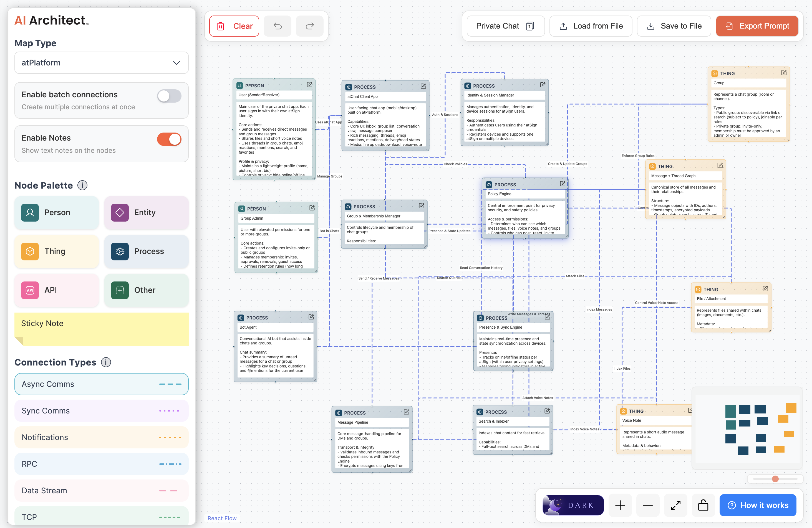Click the Redo arrow icon
The width and height of the screenshot is (812, 528).
coord(309,26)
